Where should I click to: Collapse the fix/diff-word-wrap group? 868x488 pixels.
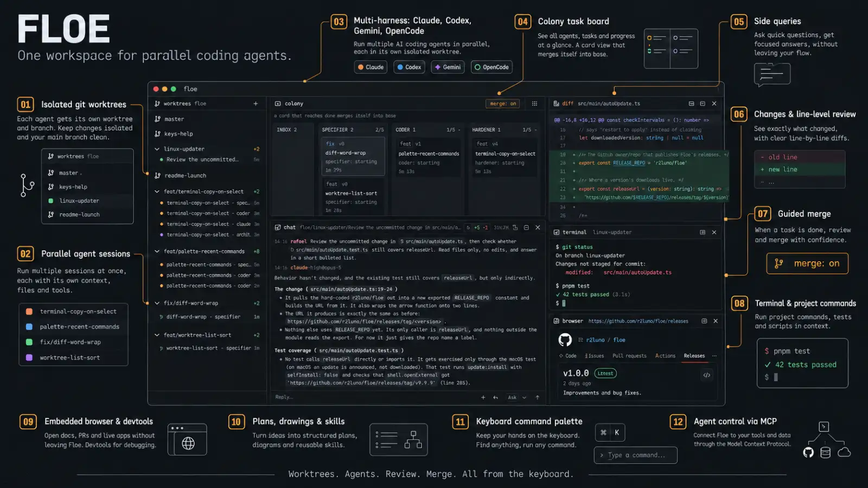pyautogui.click(x=157, y=303)
